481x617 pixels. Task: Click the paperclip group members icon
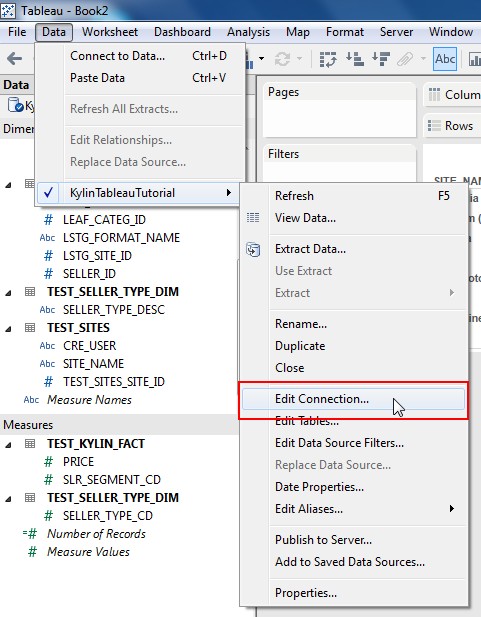[x=405, y=59]
